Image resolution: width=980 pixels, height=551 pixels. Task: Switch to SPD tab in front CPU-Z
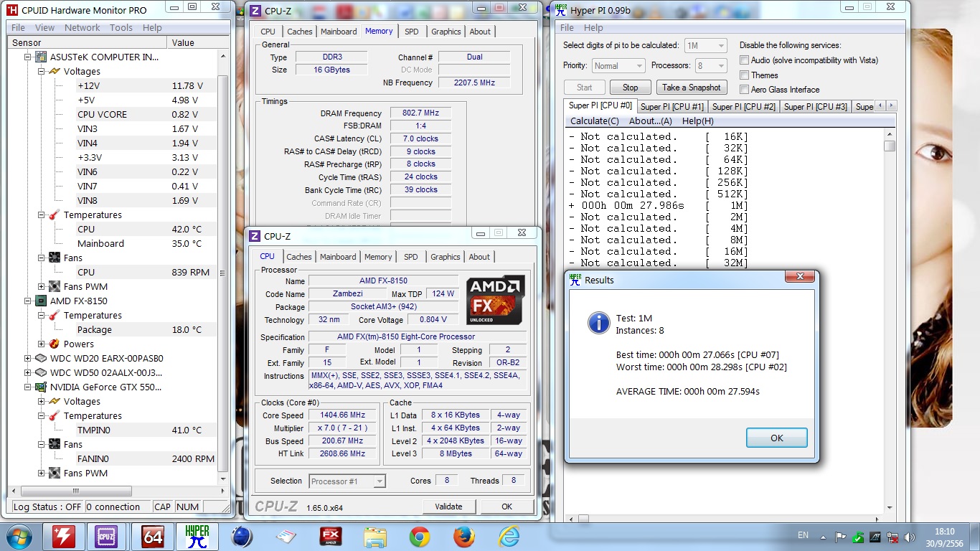[410, 257]
